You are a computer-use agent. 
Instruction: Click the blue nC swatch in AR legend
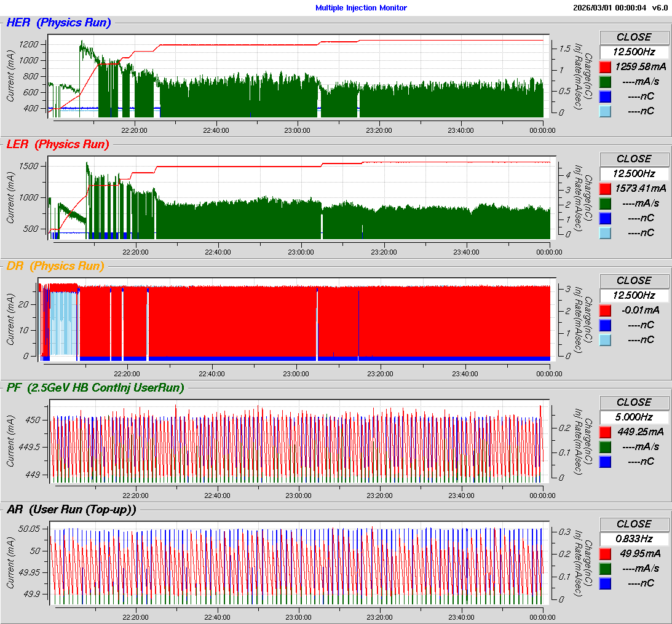pos(605,583)
